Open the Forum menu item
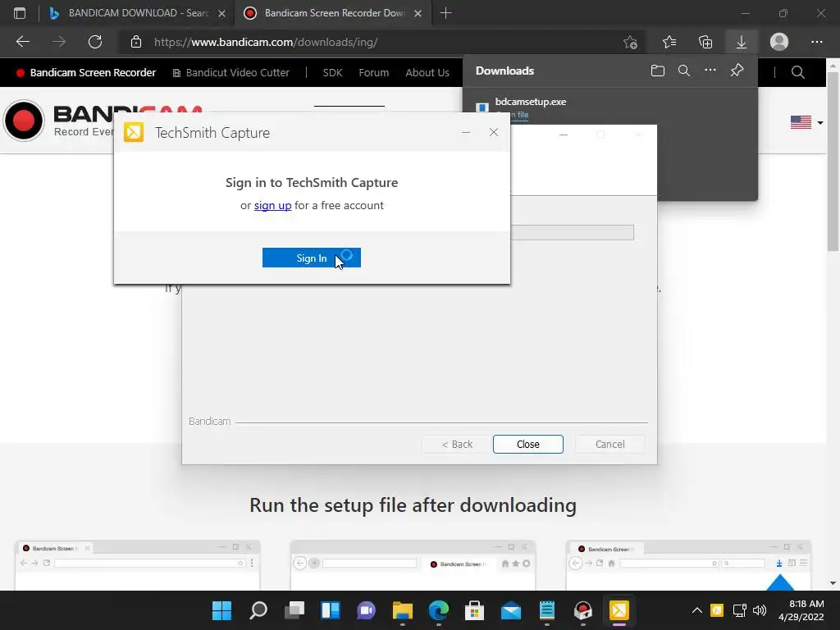This screenshot has width=840, height=630. pos(373,73)
